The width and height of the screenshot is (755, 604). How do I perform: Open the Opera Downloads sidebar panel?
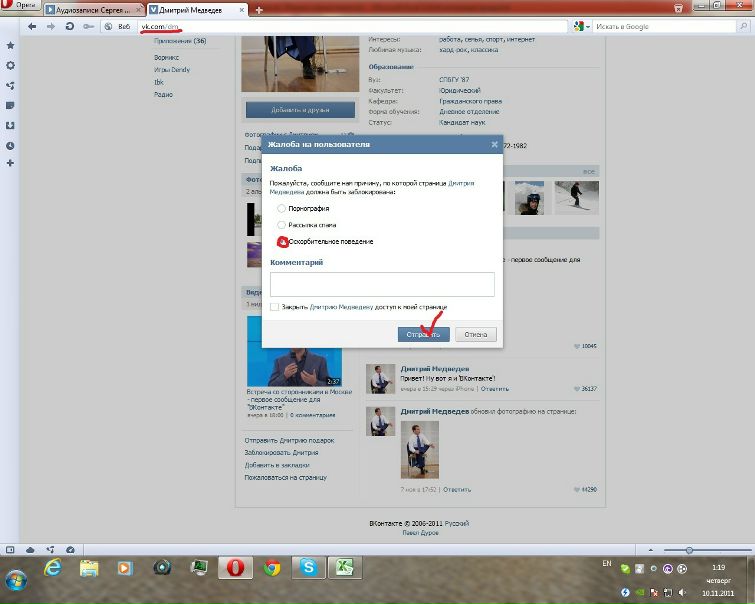10,126
